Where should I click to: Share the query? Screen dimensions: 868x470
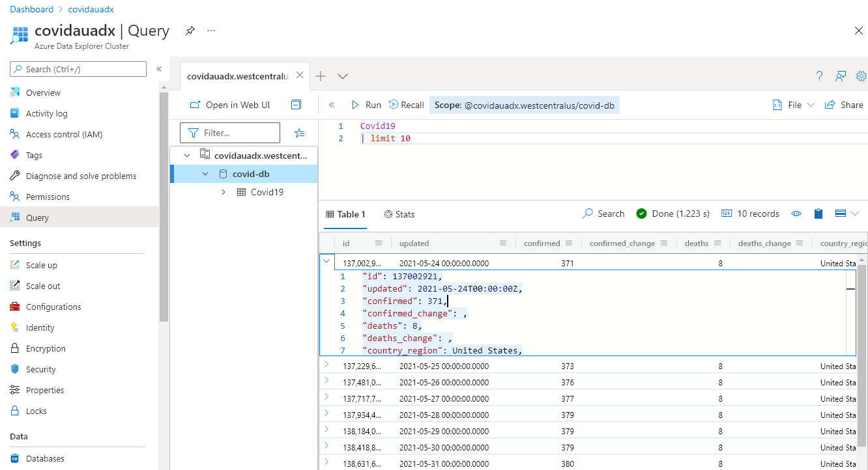tap(844, 105)
